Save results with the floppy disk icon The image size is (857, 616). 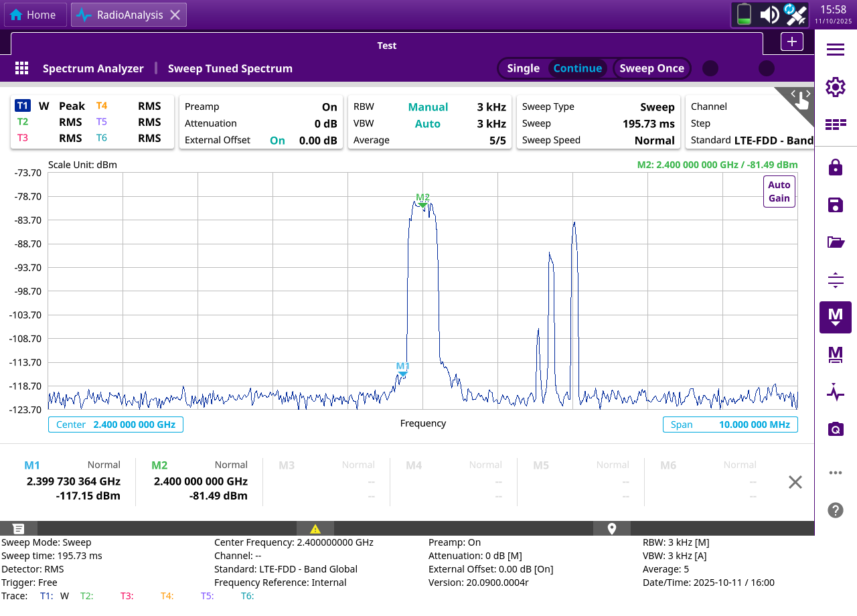pos(835,205)
